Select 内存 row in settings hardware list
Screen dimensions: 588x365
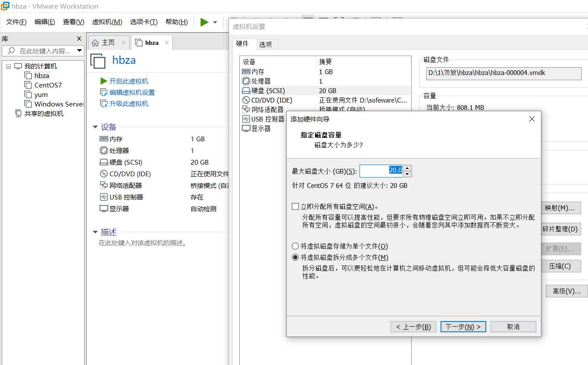[325, 72]
